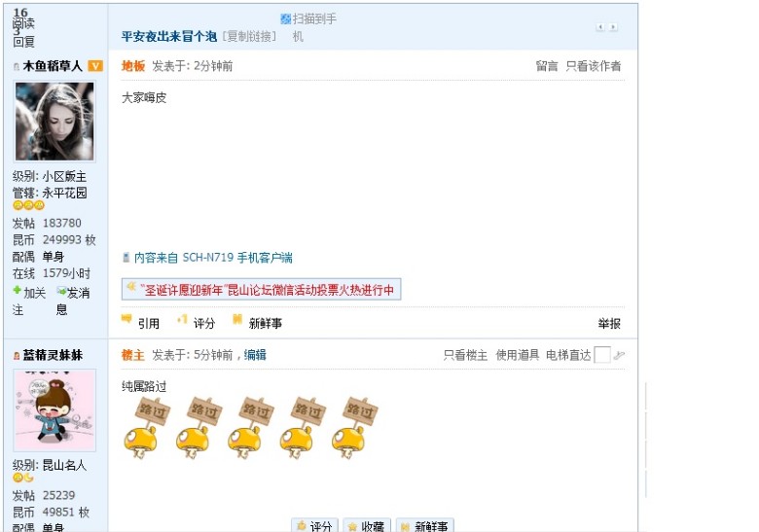The height and width of the screenshot is (532, 759).
Task: Go to previous thread arrow icon
Action: 600,27
